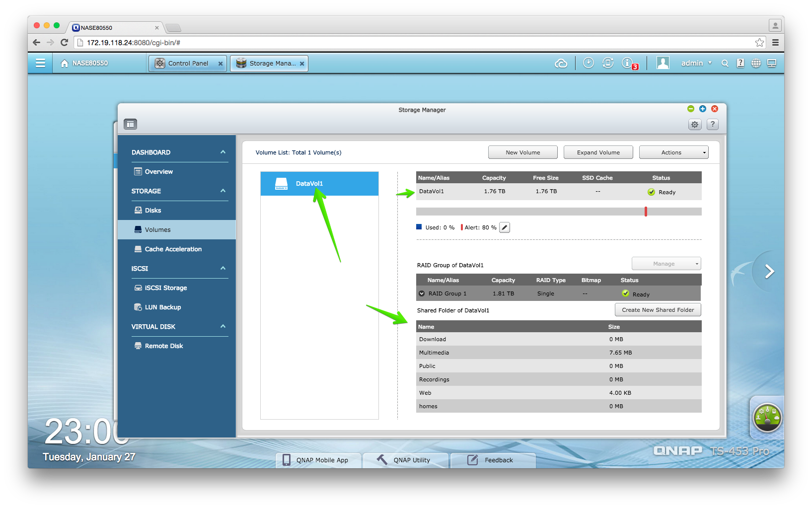Select the Download shared folder row
This screenshot has height=508, width=812.
[559, 339]
